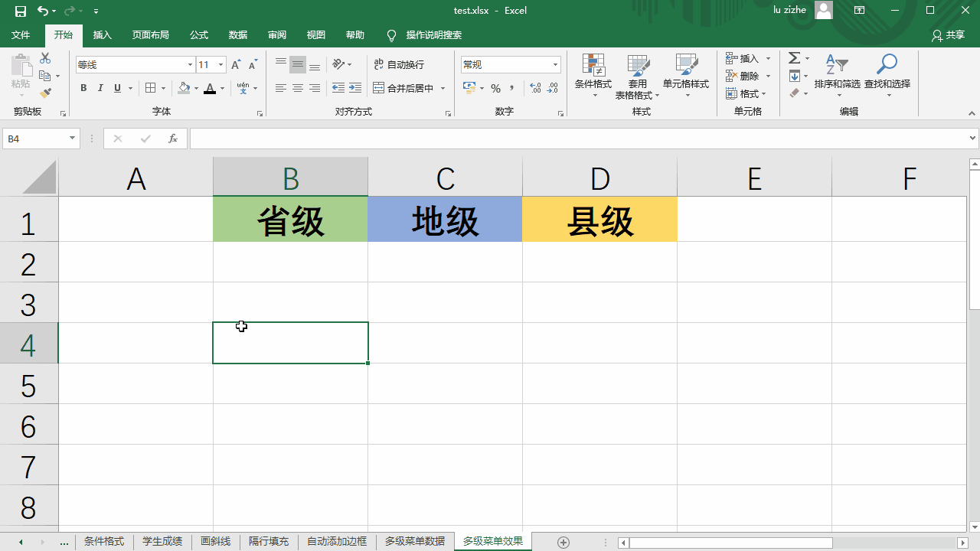Click 自动换行 wrap text button
This screenshot has height=551, width=980.
[x=399, y=64]
